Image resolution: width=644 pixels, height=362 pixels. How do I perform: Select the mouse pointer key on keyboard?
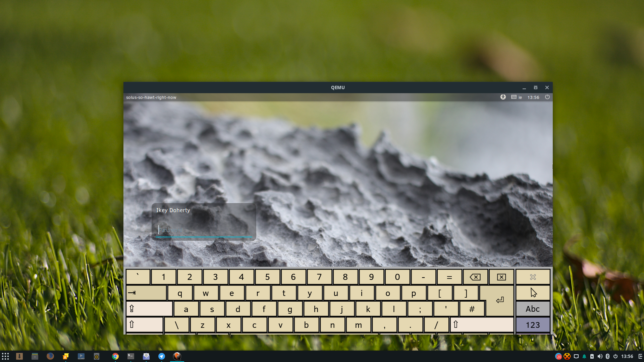click(533, 293)
